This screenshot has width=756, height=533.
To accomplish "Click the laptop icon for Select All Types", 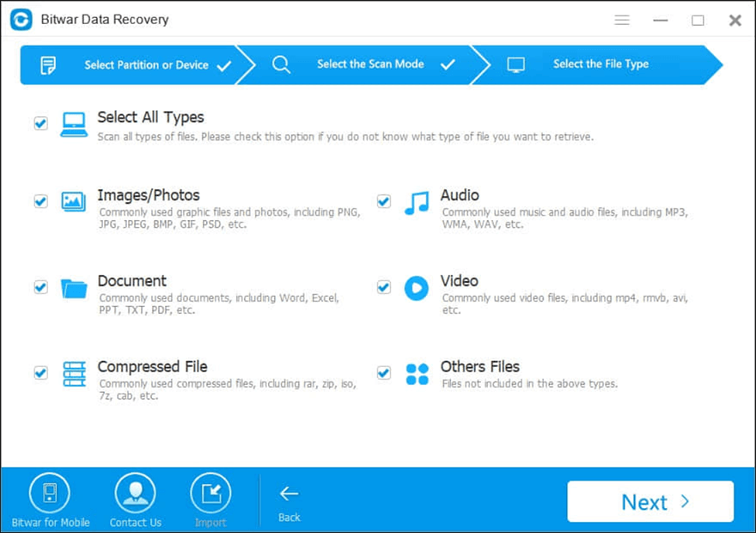I will click(x=74, y=125).
